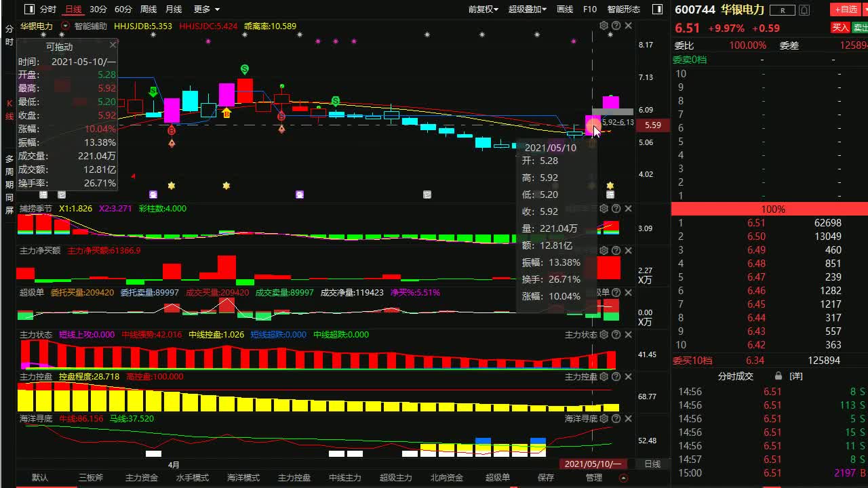Image resolution: width=868 pixels, height=488 pixels.
Task: Open help for 海洋寻底 indicator
Action: 616,419
